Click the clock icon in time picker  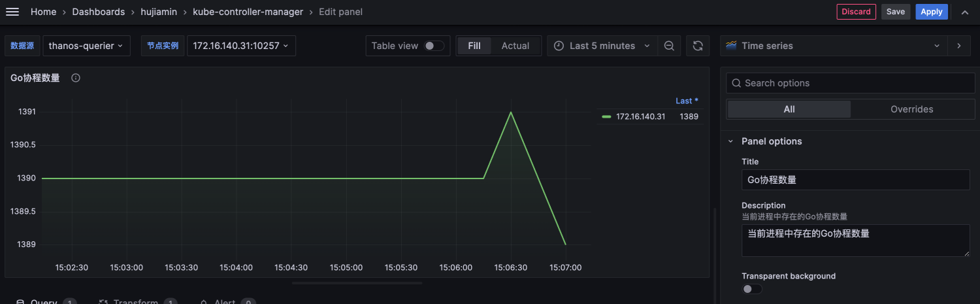(x=559, y=46)
